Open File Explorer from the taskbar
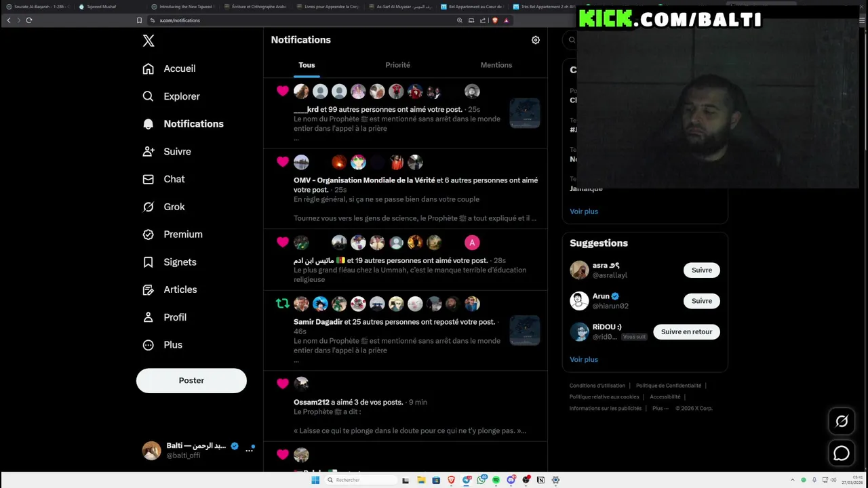Screen dimensions: 868x488 click(421, 480)
